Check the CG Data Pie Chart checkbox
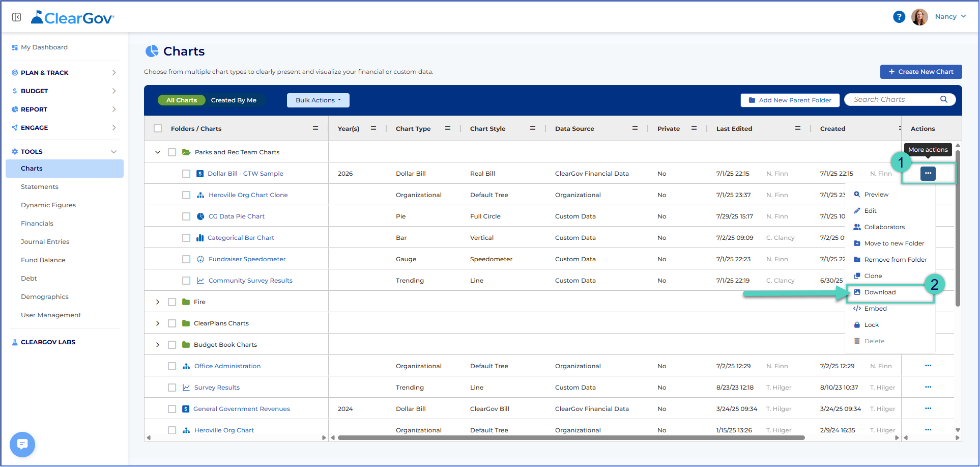This screenshot has height=467, width=980. [x=186, y=216]
